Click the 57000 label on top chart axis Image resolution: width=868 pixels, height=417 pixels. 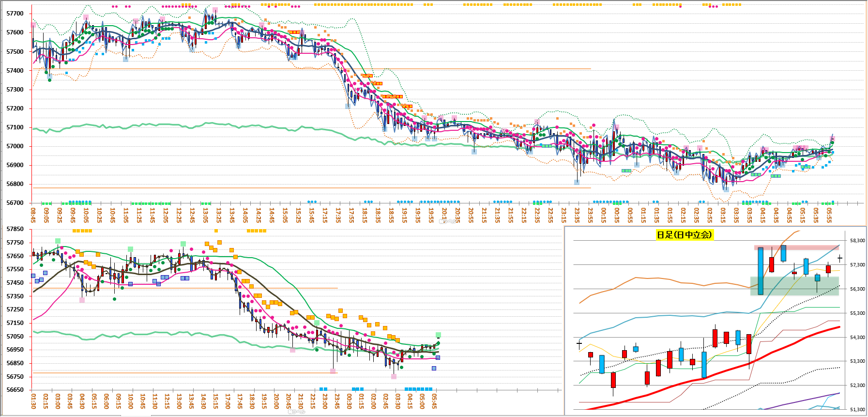coord(15,146)
